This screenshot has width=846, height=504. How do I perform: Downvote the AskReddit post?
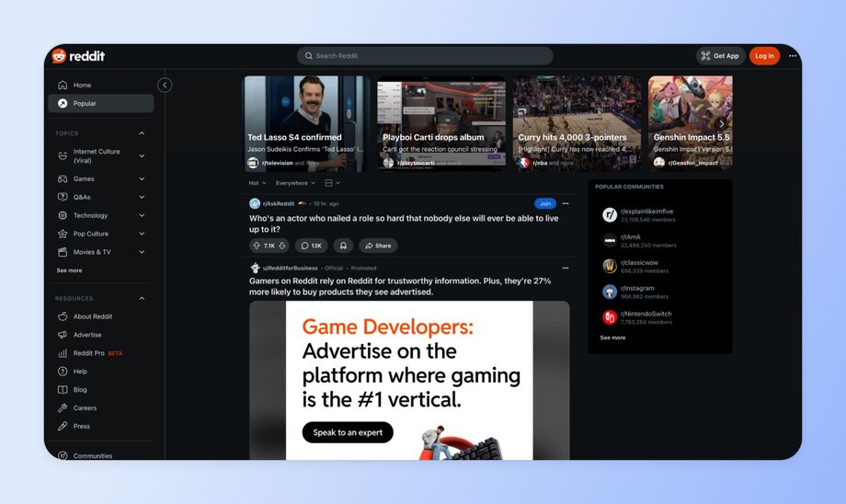tap(282, 246)
